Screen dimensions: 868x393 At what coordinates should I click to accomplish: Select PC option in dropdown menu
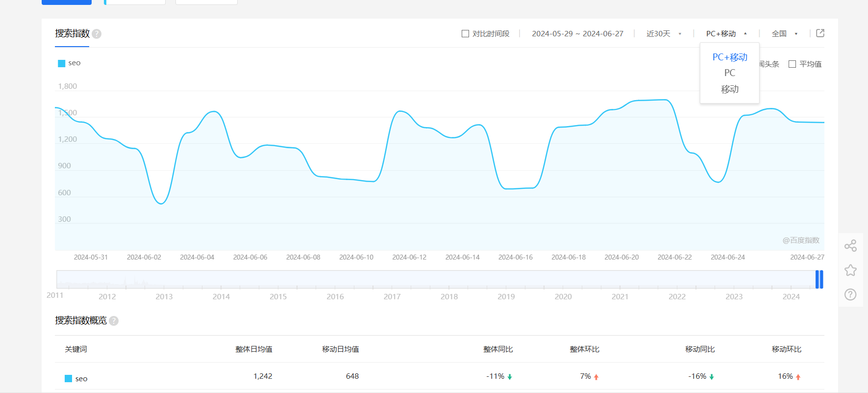(729, 73)
